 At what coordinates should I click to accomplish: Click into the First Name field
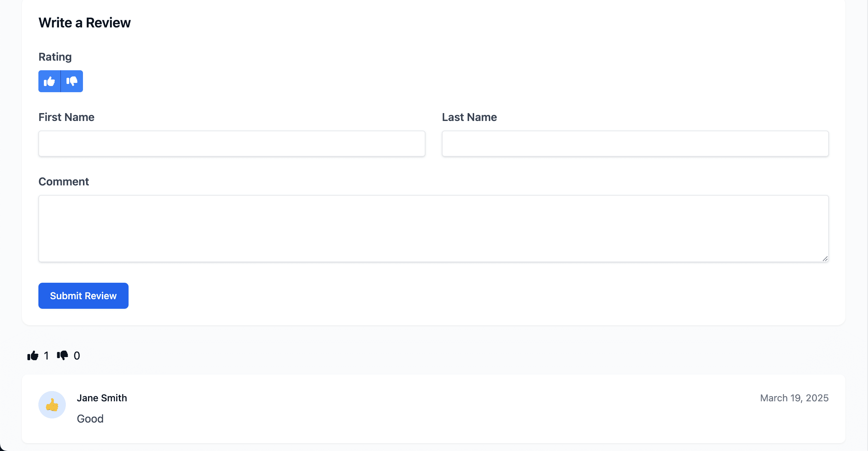[x=232, y=144]
